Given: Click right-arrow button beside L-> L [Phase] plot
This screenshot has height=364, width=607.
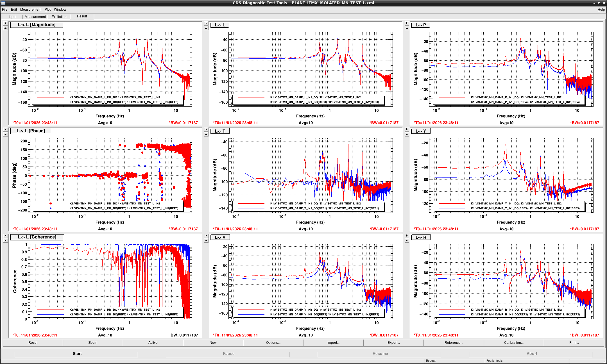Looking at the screenshot, I should [5, 129].
